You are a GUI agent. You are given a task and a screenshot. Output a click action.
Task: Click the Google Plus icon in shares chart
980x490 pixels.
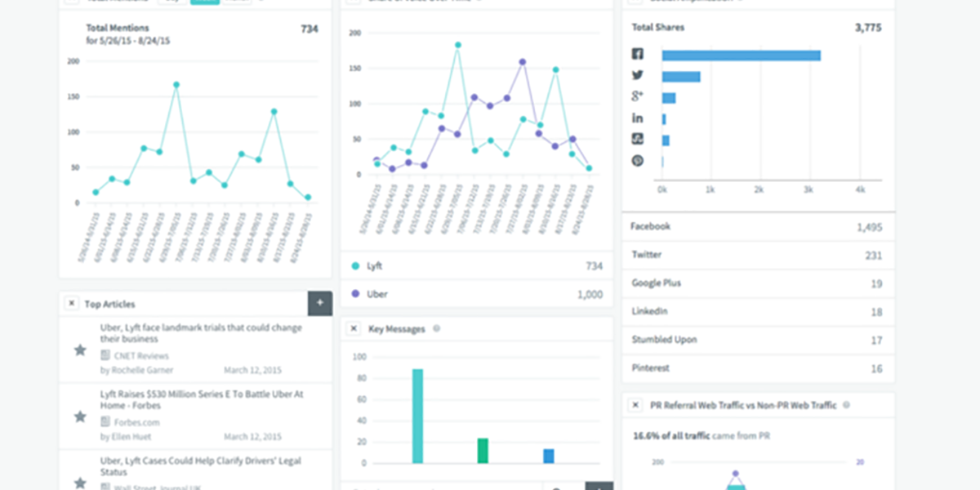(638, 97)
